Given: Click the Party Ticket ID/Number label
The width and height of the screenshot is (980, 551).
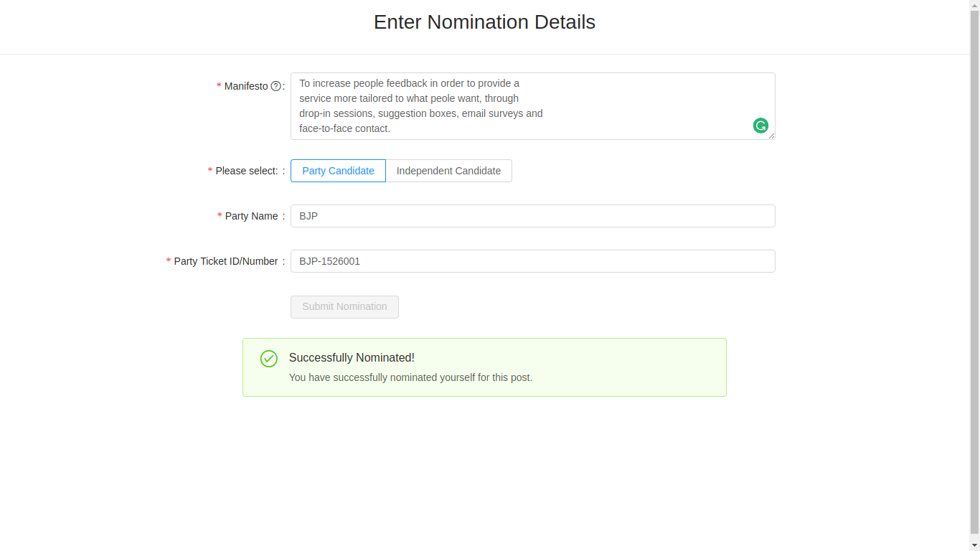Looking at the screenshot, I should coord(226,261).
